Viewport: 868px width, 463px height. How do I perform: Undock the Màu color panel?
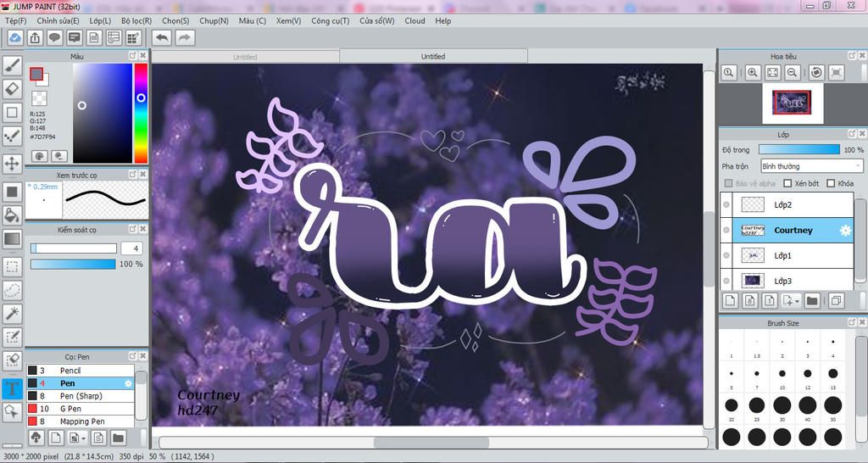click(133, 56)
